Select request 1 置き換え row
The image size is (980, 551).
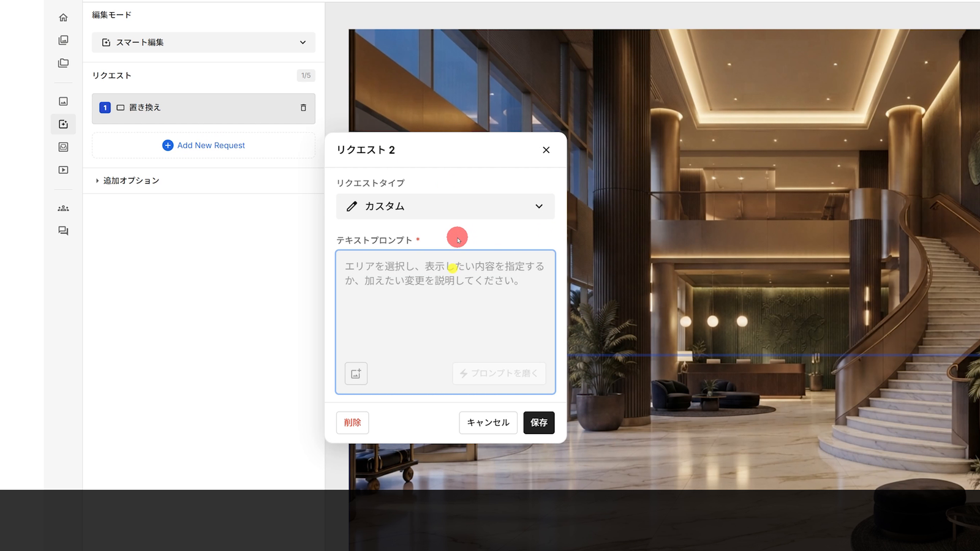coord(203,108)
